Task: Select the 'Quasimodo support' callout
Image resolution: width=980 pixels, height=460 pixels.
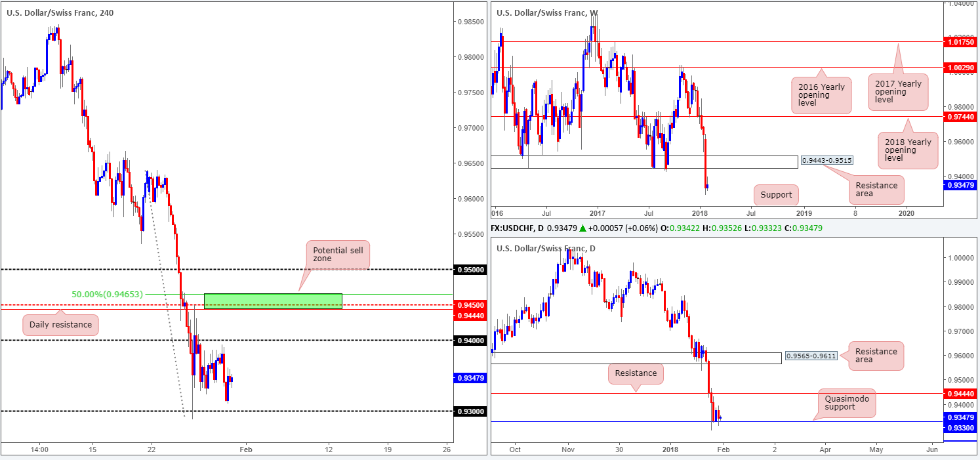Action: [847, 403]
